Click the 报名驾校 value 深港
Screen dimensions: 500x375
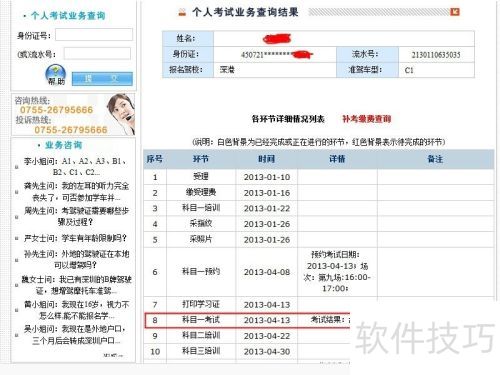point(227,70)
